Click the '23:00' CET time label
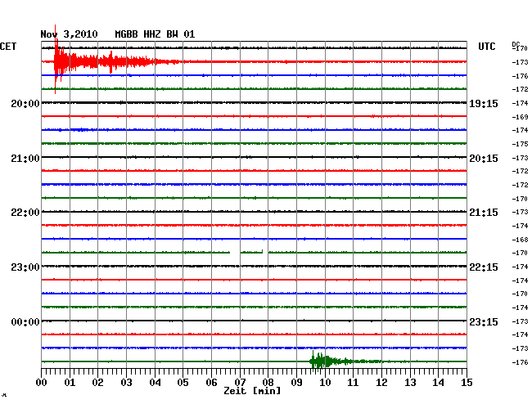This screenshot has height=404, width=532. pyautogui.click(x=25, y=267)
